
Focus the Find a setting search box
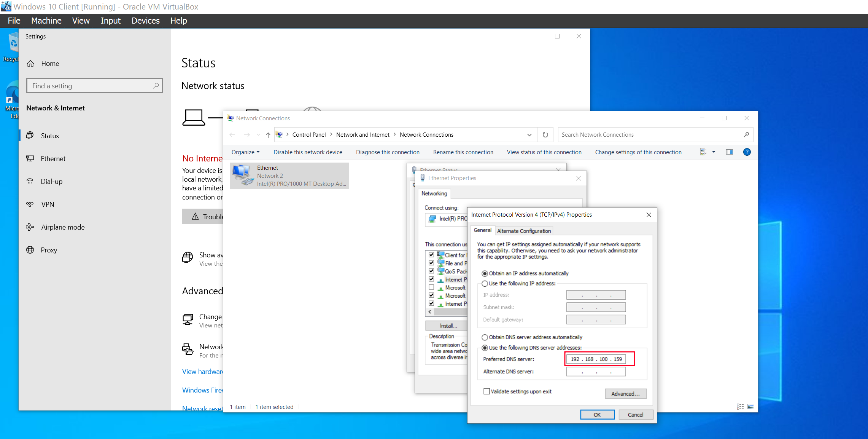click(x=95, y=86)
